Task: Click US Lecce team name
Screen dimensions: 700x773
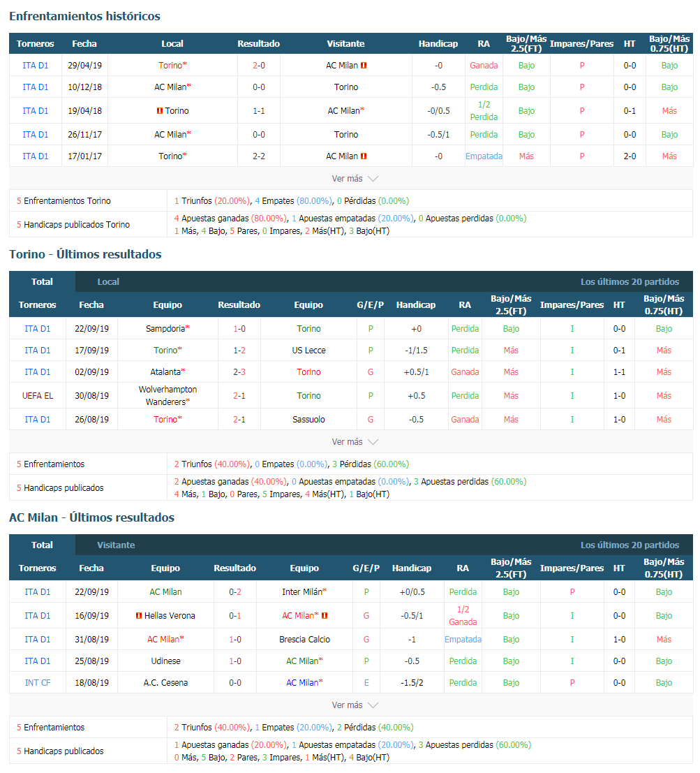Action: pyautogui.click(x=308, y=350)
